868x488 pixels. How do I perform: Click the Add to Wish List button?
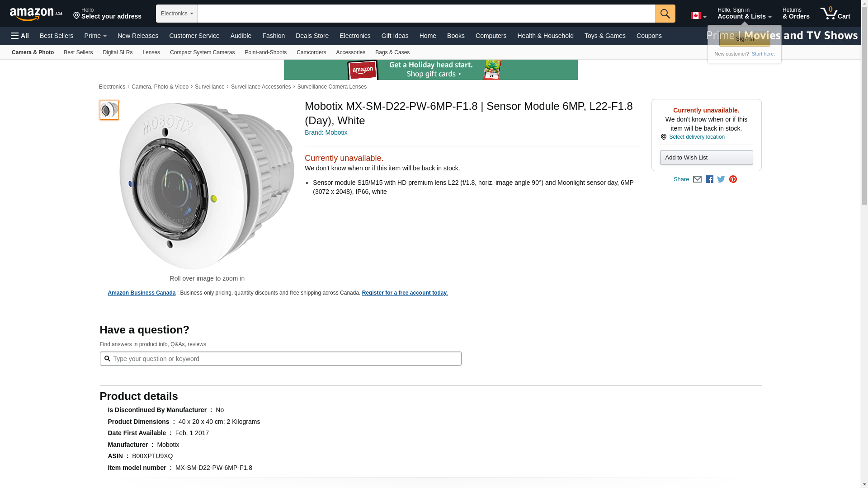pyautogui.click(x=706, y=158)
